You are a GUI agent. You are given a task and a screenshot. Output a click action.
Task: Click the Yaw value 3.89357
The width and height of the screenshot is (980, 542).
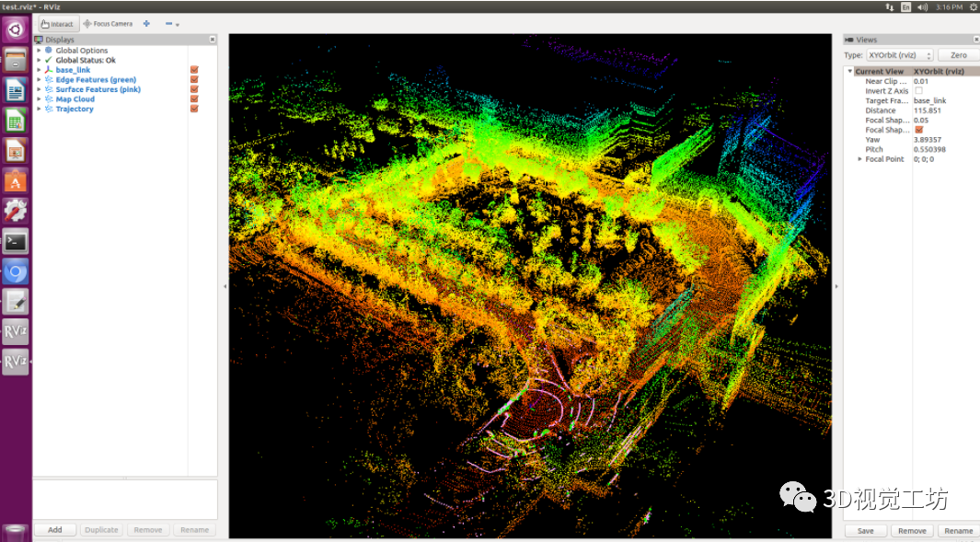click(928, 139)
